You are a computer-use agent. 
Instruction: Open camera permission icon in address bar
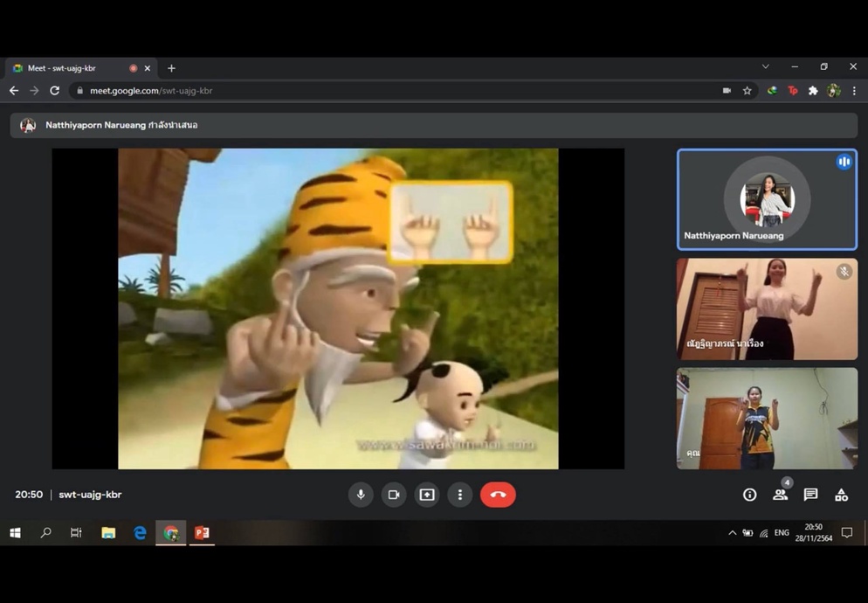(x=727, y=90)
